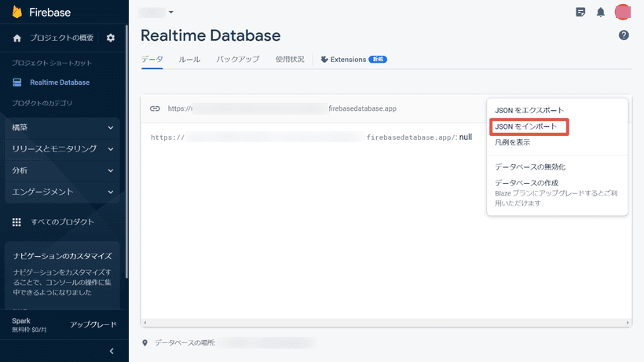
Task: Open the すべてのプロダクト grid icon
Action: [16, 222]
